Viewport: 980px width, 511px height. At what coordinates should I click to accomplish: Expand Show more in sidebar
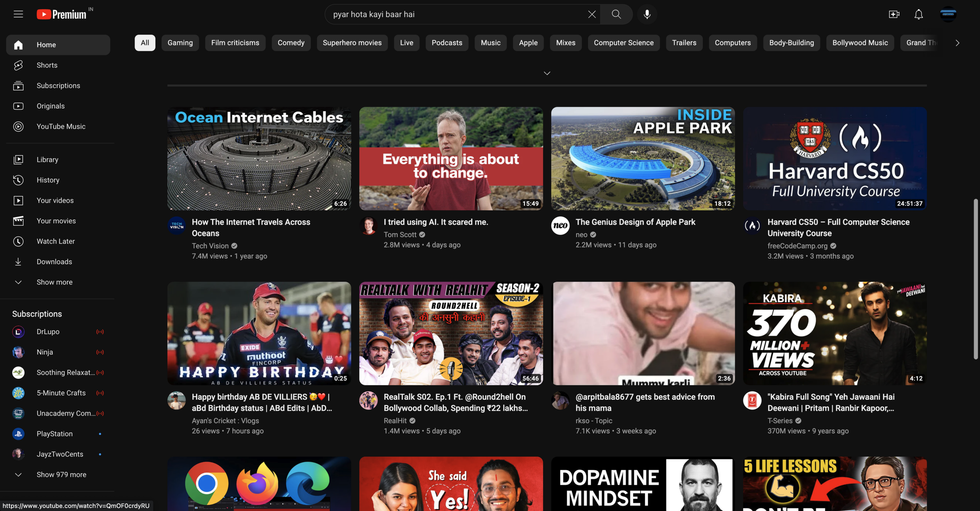point(54,282)
